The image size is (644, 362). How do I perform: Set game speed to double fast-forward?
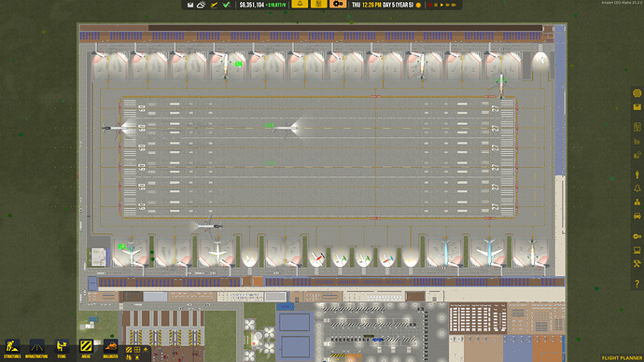pos(448,5)
